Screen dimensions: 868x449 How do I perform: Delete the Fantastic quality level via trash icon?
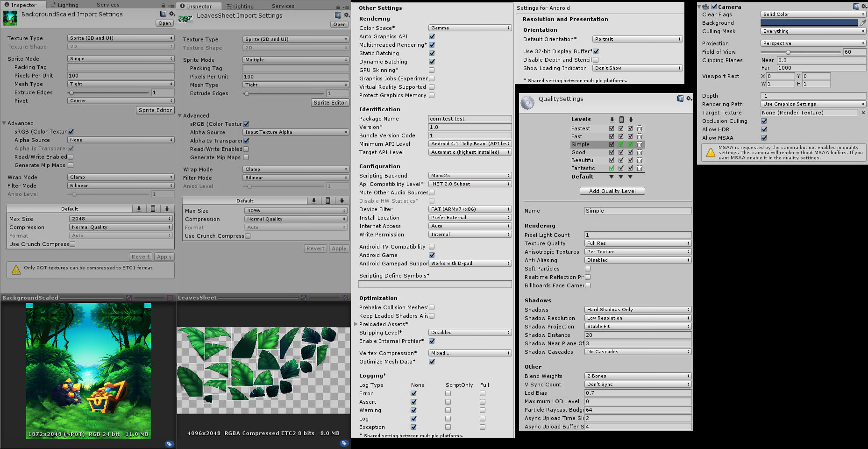point(640,168)
